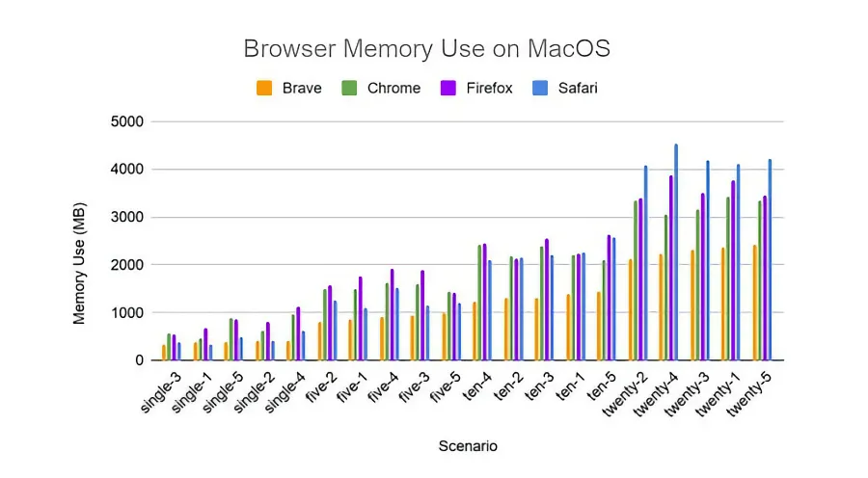Viewport: 868px width, 478px height.
Task: Click the orange Brave bar for twenty-5
Action: pos(755,303)
